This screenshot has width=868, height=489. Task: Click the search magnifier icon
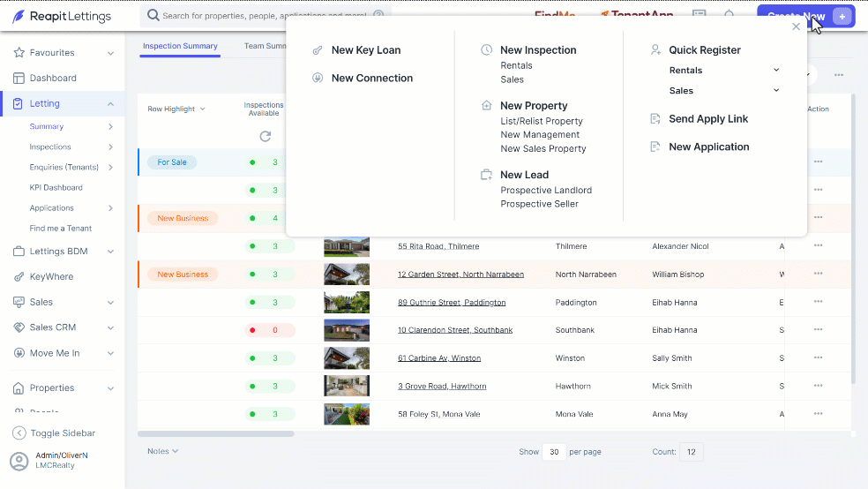(x=153, y=16)
